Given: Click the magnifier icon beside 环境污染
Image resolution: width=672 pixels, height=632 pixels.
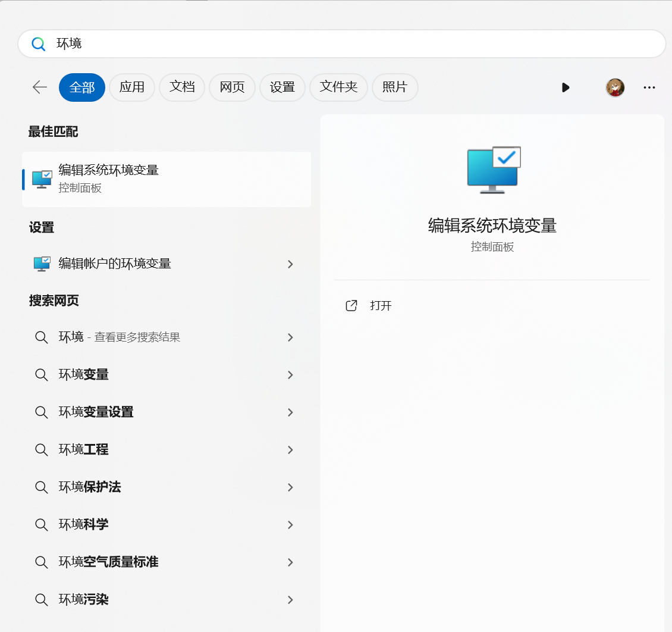Looking at the screenshot, I should (x=41, y=599).
